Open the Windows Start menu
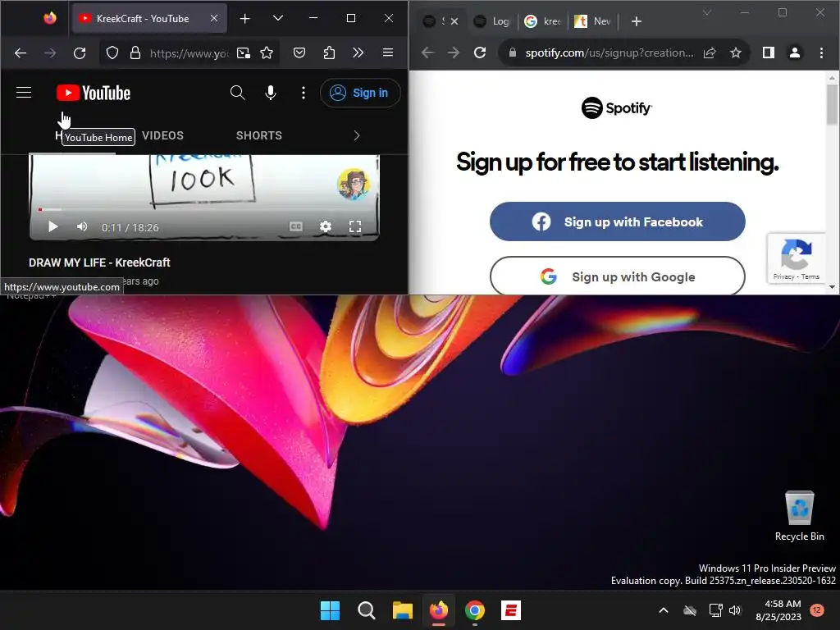 [x=330, y=610]
